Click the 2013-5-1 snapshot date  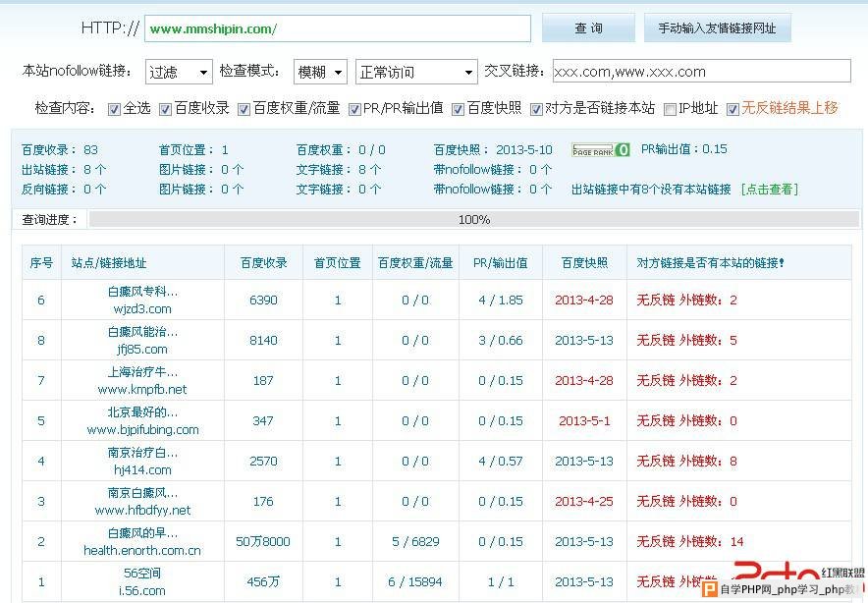coord(584,421)
